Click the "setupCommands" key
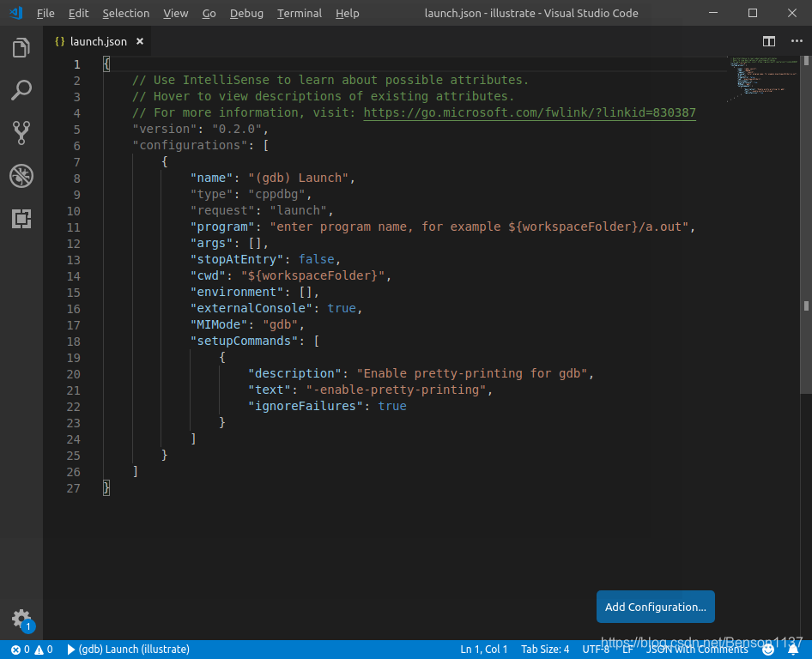 [244, 341]
